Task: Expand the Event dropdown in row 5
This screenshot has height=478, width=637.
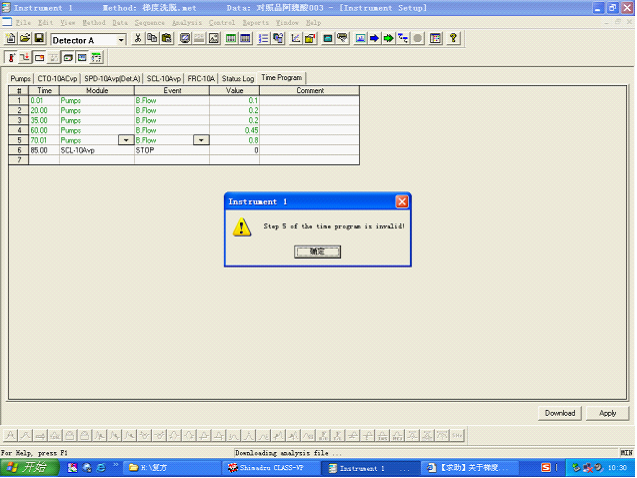Action: click(x=201, y=140)
